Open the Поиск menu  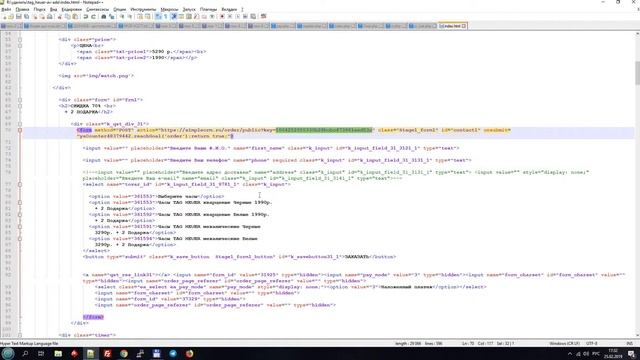pyautogui.click(x=40, y=9)
